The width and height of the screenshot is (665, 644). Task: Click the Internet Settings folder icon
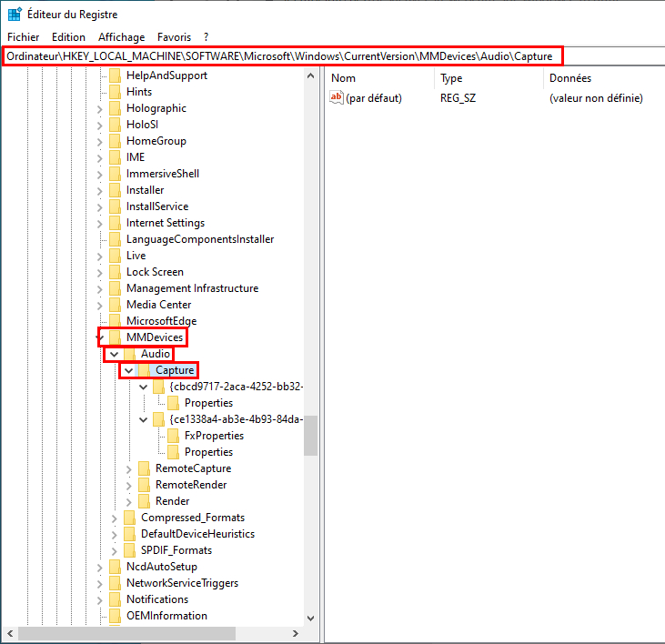click(x=115, y=223)
